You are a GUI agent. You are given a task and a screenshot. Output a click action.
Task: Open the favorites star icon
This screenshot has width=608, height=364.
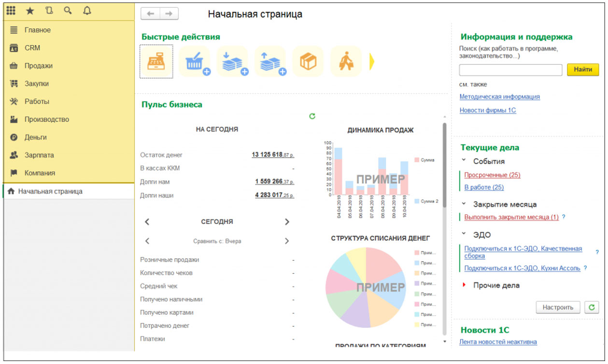coord(30,10)
